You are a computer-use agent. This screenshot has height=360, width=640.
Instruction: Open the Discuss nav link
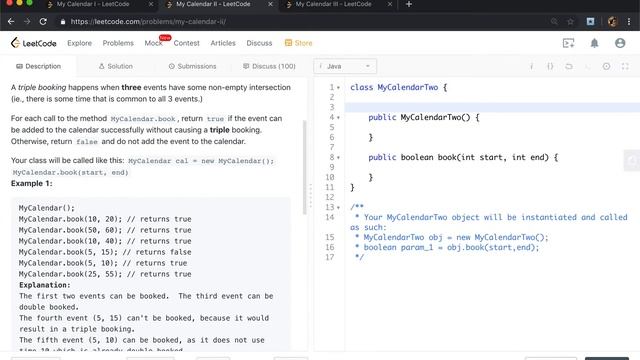point(259,43)
